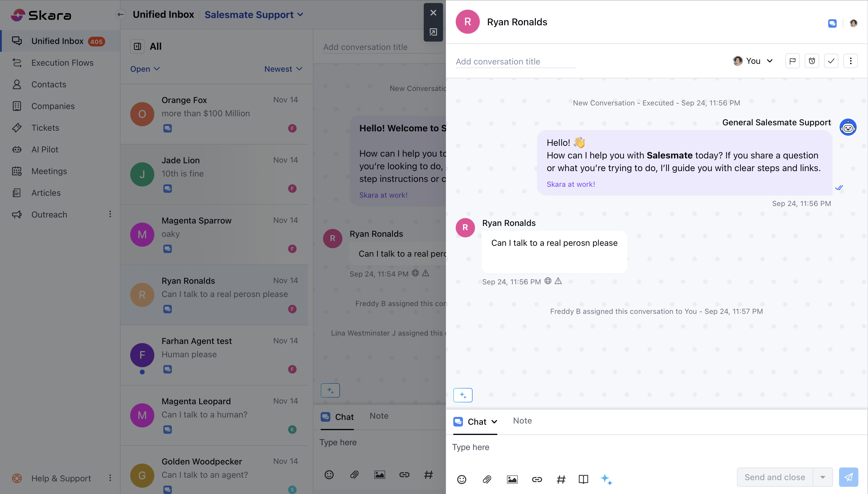Toggle the conversation list panel icon beside All
868x494 pixels.
(x=137, y=46)
